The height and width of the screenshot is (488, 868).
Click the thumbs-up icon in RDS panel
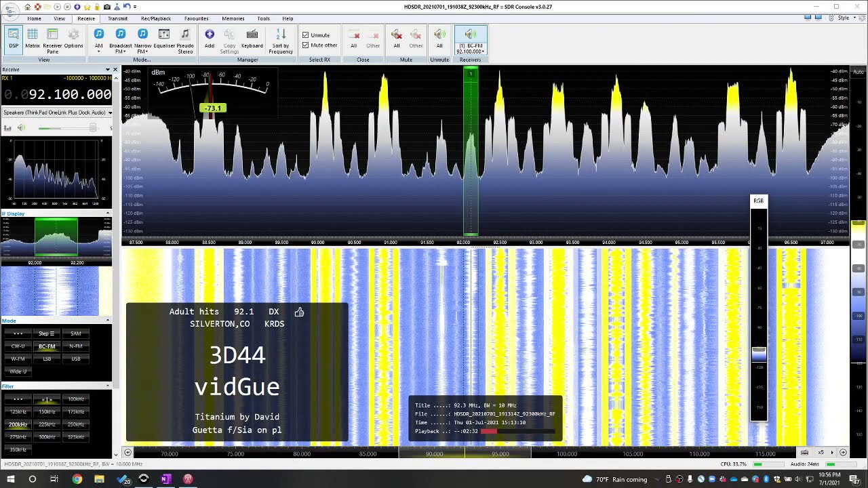tap(299, 312)
